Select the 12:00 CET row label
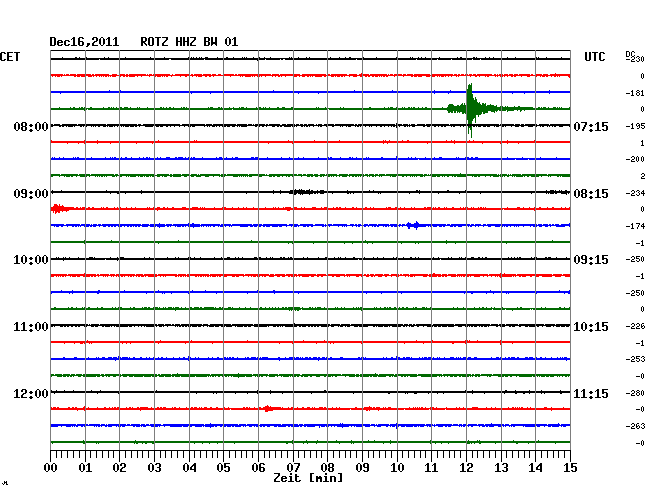The height and width of the screenshot is (494, 650). pos(31,393)
